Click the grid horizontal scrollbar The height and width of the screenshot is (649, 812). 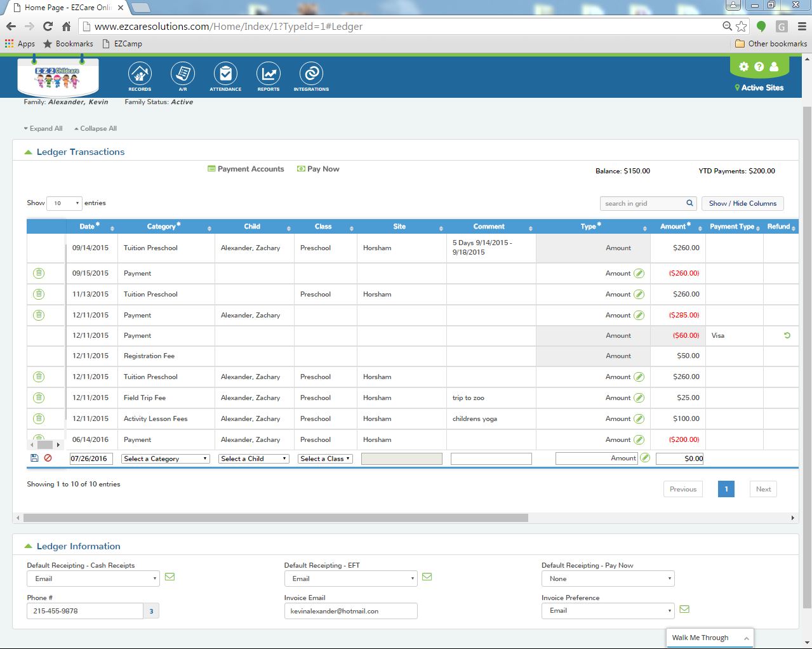[276, 518]
